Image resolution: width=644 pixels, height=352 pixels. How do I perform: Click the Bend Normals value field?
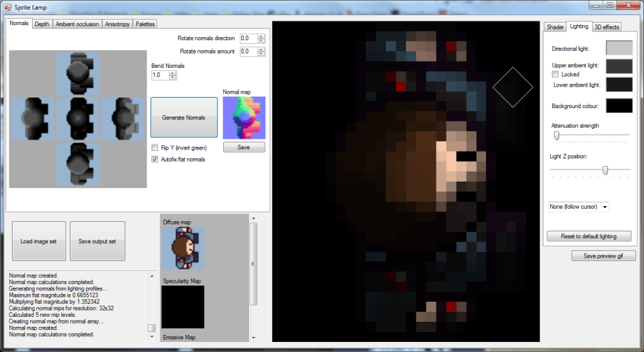pos(160,75)
